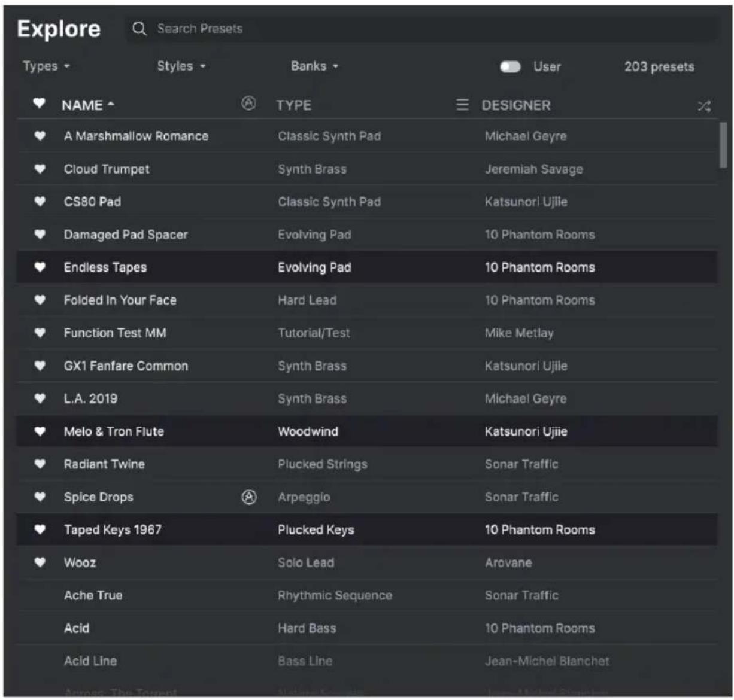
Task: Toggle heart on Function Test MM
Action: tap(40, 333)
